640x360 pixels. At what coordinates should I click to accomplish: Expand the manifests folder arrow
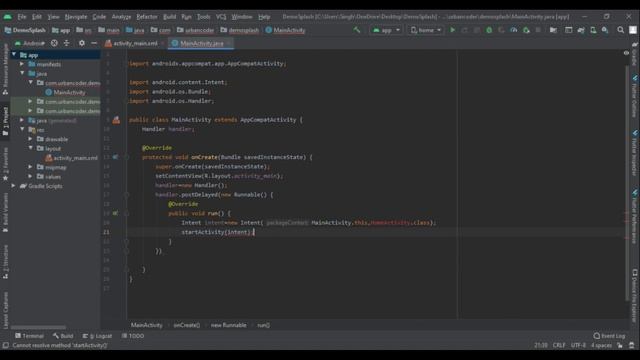point(22,64)
